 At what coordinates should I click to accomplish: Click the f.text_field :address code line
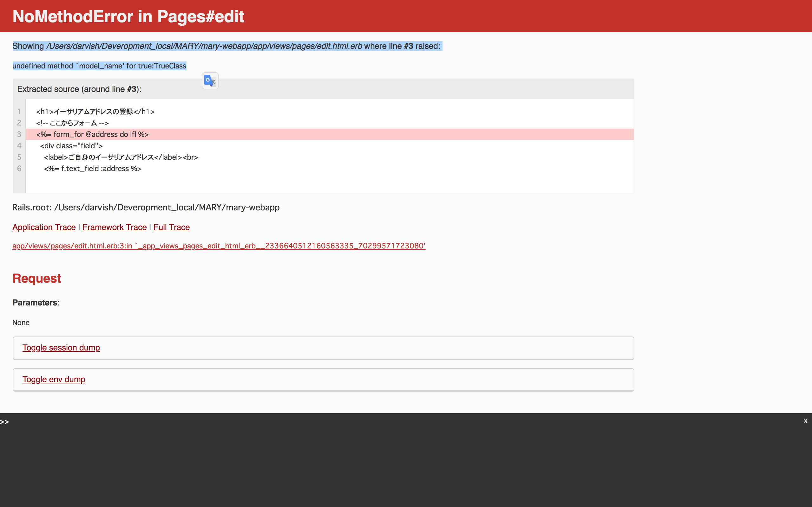point(93,169)
